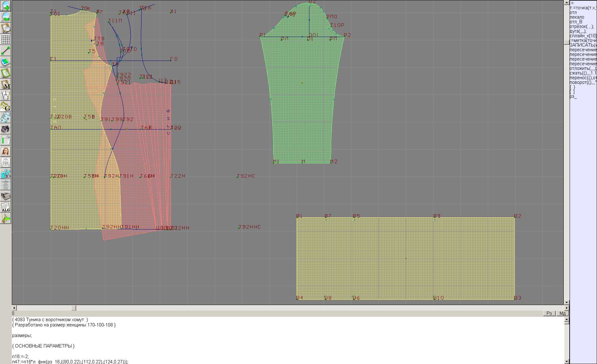Click scroll down arrow of code editor
Image resolution: width=597 pixels, height=364 pixels.
coord(567,361)
